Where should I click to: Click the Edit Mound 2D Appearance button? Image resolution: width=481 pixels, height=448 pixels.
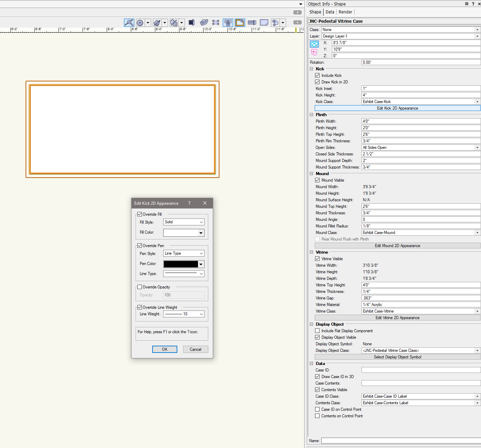click(397, 246)
